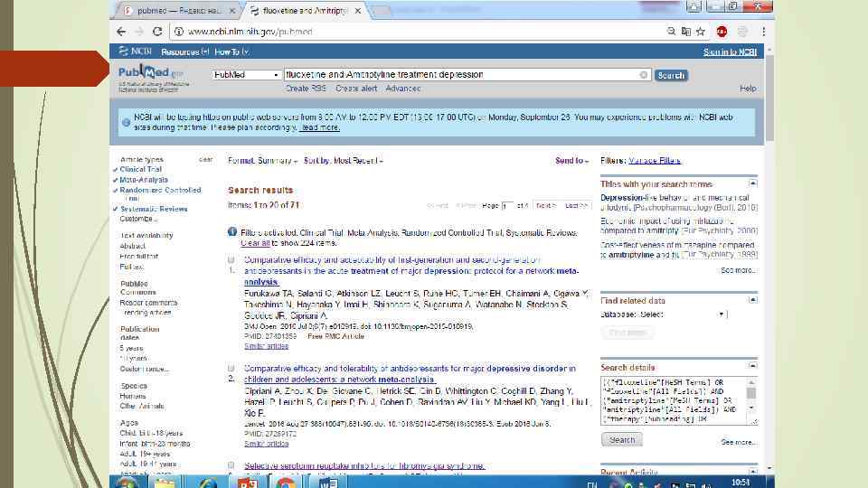Click the Create RSS link
868x488 pixels.
click(x=306, y=89)
